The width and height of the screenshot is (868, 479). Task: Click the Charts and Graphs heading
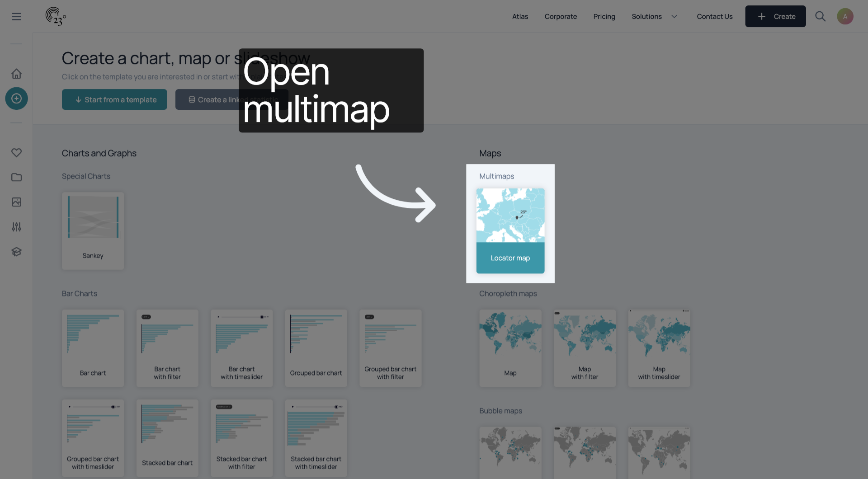(99, 153)
